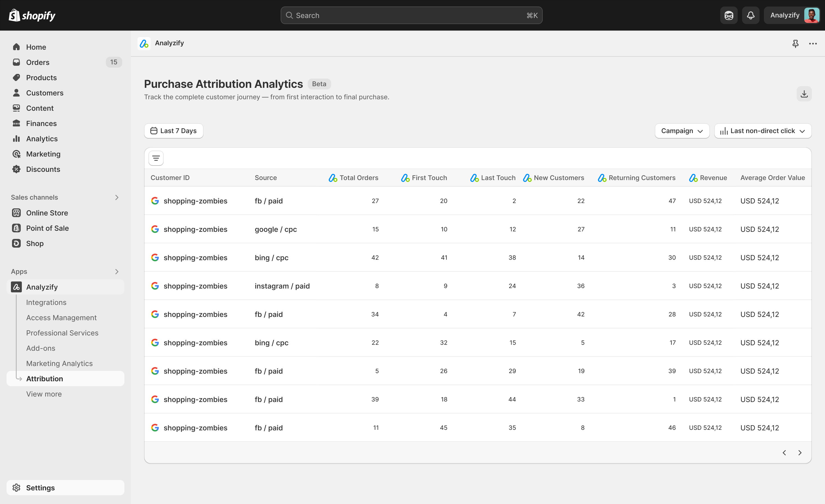Viewport: 825px width, 504px height.
Task: Open Last non-direct click model dropdown
Action: 762,131
